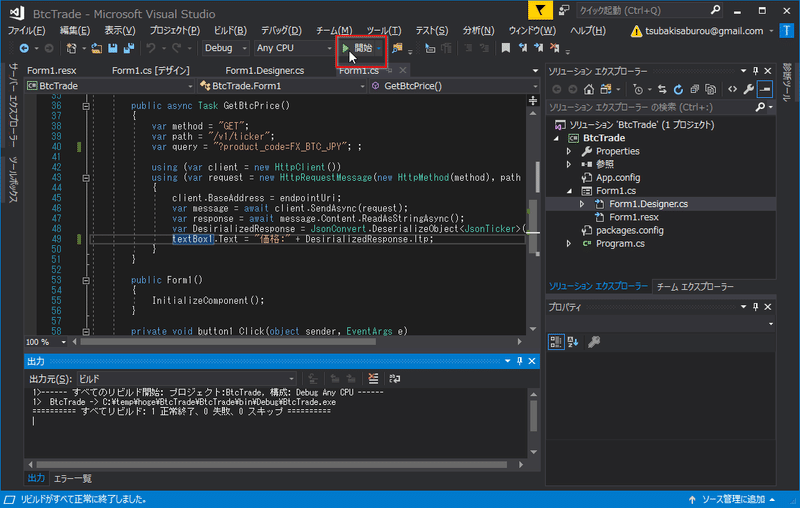800x508 pixels.
Task: Switch to the Form1.cs [デザイン] tab
Action: coord(151,70)
